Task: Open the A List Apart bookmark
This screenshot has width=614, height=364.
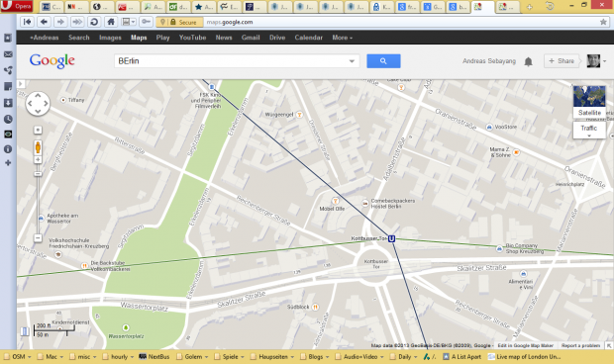Action: click(462, 356)
